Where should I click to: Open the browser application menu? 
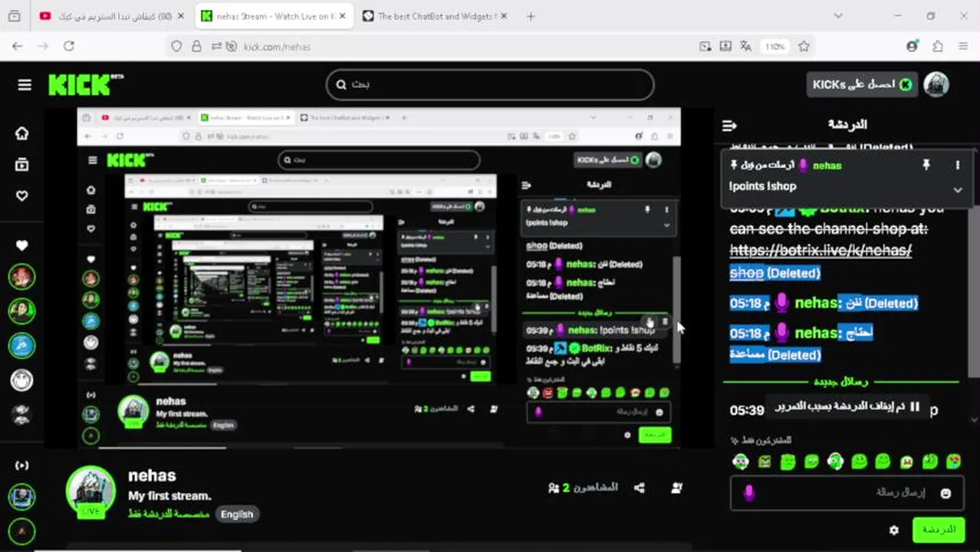click(963, 46)
